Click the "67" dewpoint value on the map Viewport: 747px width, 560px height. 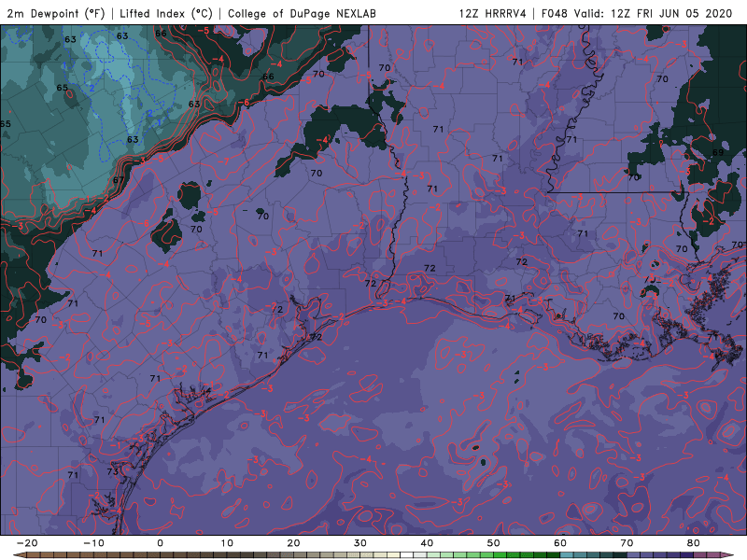point(119,180)
